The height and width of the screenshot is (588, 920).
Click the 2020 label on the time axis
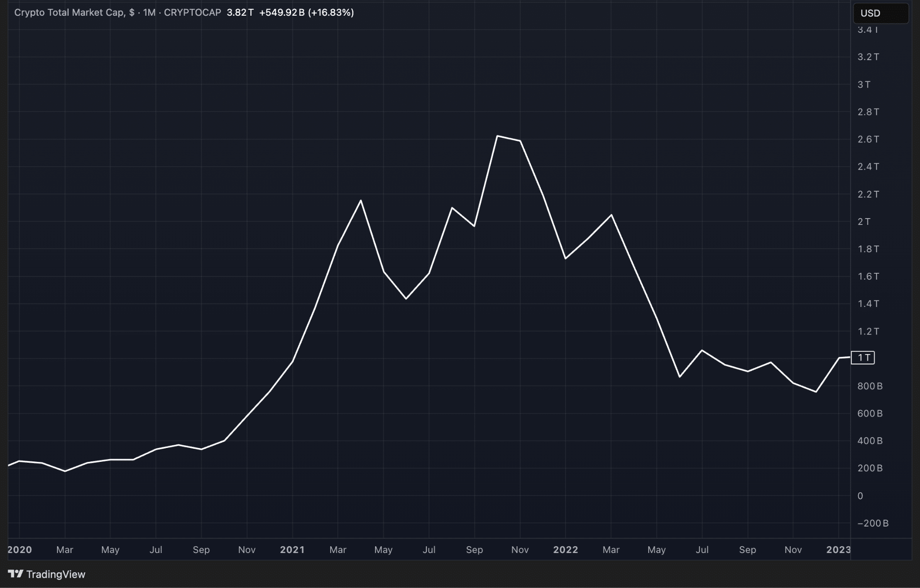click(20, 550)
